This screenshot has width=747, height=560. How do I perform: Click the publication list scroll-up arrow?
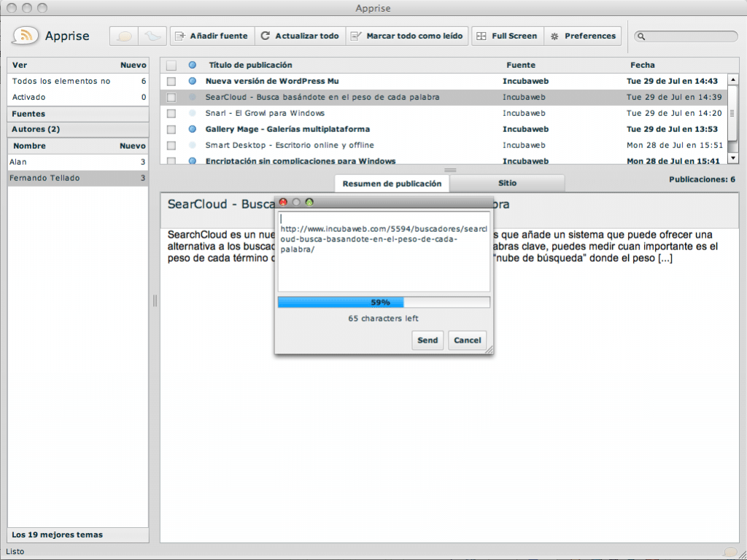[x=733, y=79]
